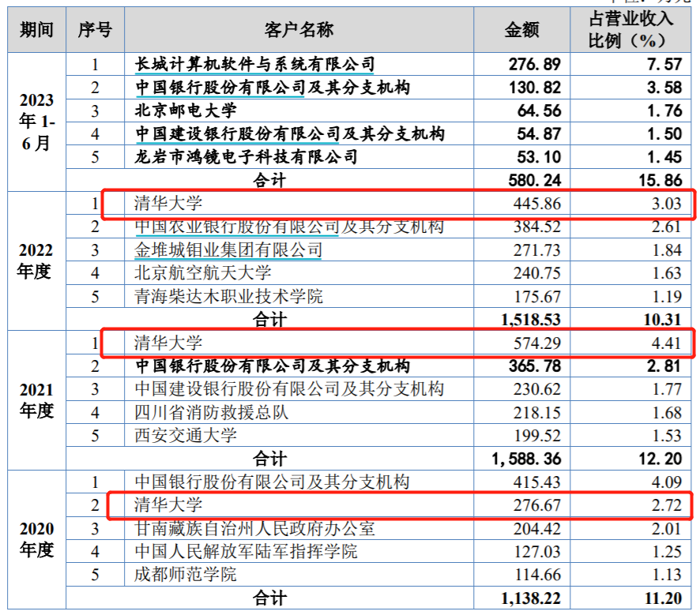Click customer 金堆城钼业集团有限公司

click(x=228, y=249)
